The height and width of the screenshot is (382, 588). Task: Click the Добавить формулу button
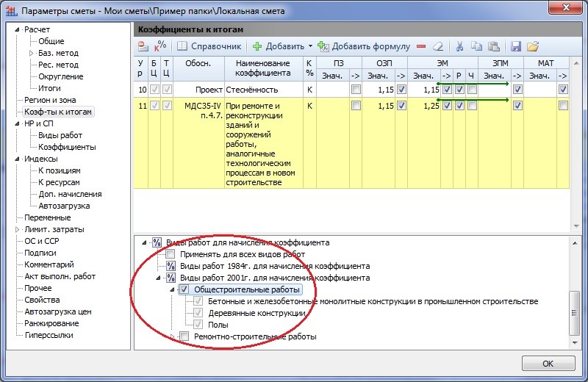point(364,46)
